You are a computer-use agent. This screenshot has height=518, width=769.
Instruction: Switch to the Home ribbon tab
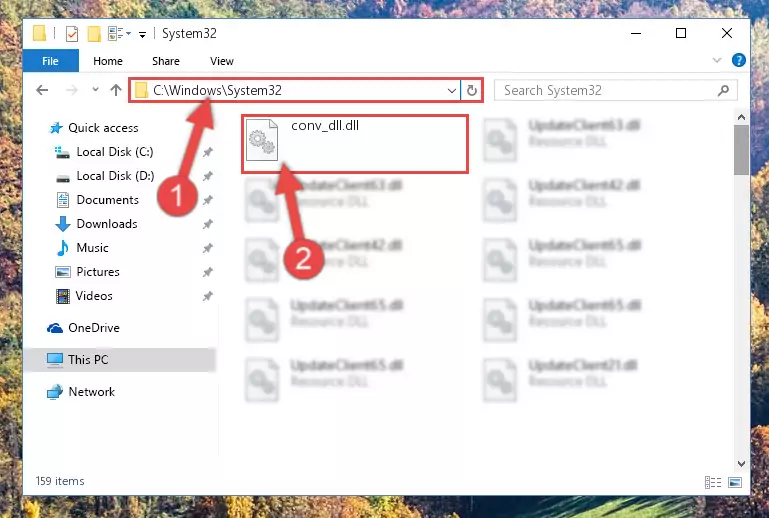click(x=108, y=61)
